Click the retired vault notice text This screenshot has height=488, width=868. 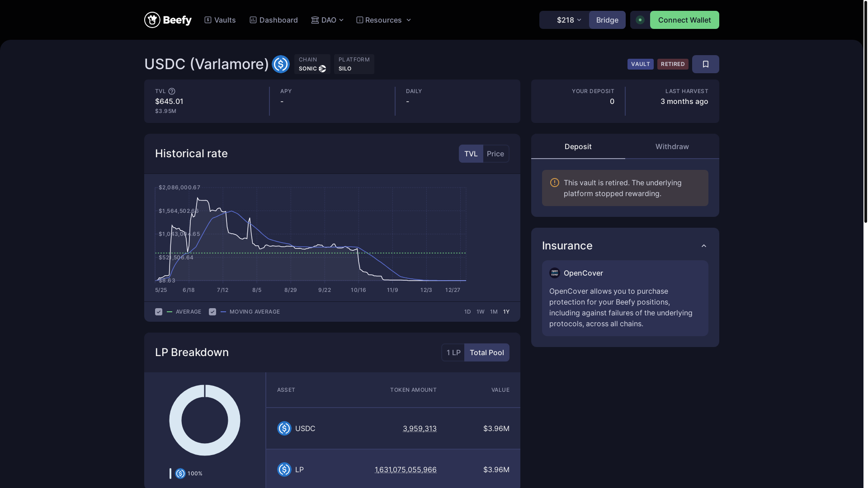[623, 188]
